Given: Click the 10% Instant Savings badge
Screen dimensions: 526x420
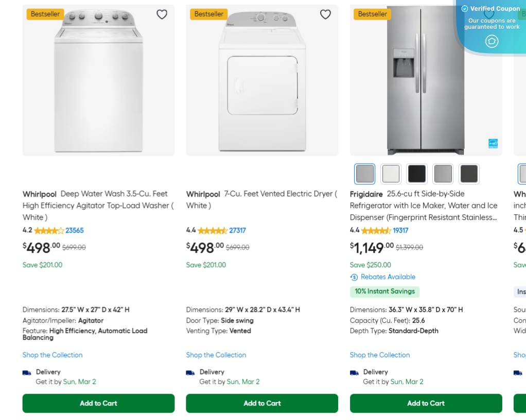Looking at the screenshot, I should [384, 291].
